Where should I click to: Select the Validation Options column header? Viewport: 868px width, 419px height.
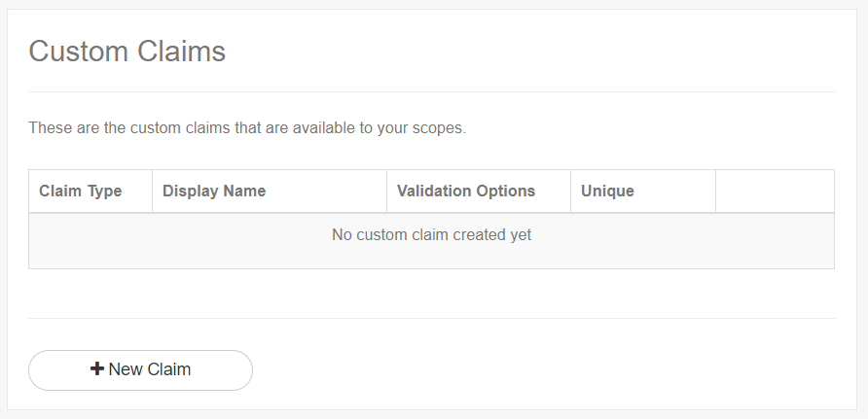pyautogui.click(x=466, y=192)
